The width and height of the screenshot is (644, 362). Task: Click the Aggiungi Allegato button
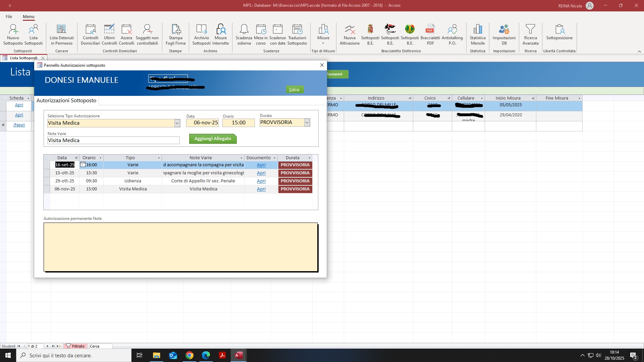pos(213,139)
